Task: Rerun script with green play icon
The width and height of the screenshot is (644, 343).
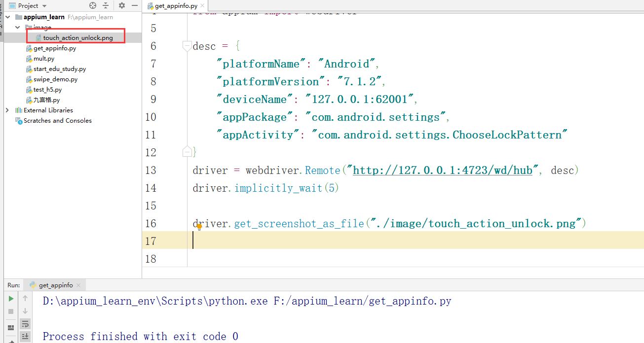Action: point(10,298)
